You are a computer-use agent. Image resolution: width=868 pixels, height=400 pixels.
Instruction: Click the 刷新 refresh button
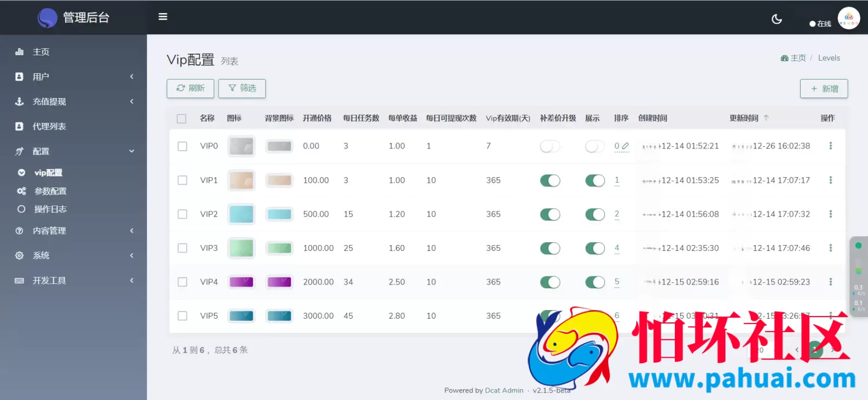tap(190, 88)
